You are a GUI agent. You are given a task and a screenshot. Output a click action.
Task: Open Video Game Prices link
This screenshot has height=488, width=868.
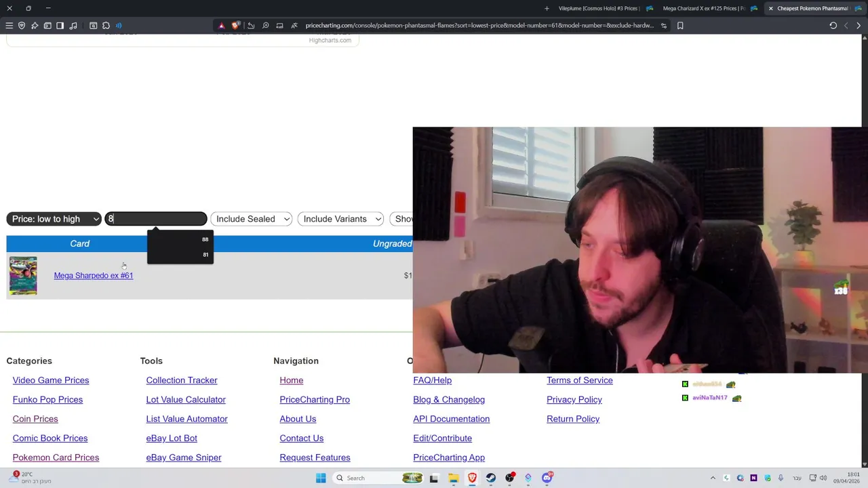51,380
